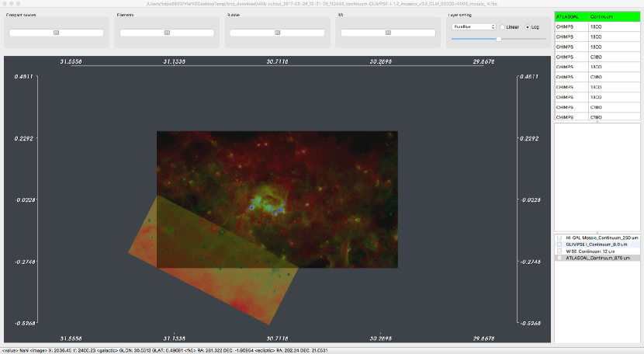Click the Filaments panel button
This screenshot has width=644, height=354.
click(167, 33)
